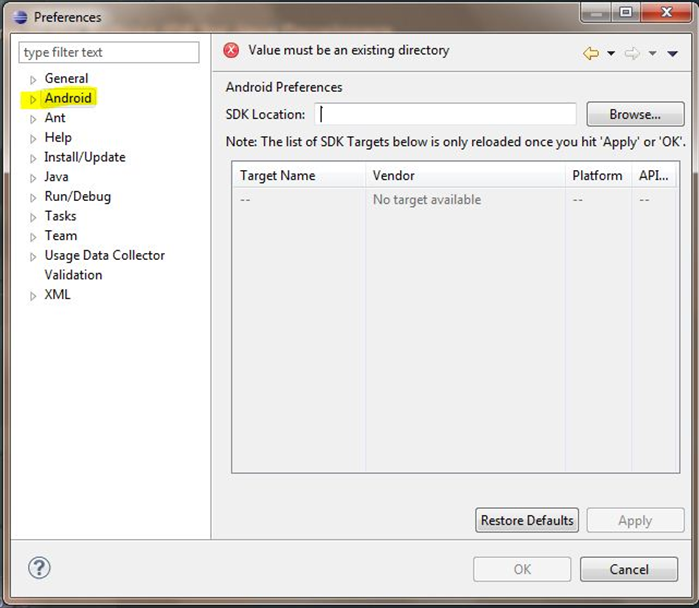Expand the Run/Debug tree node
699x608 pixels.
pos(33,197)
